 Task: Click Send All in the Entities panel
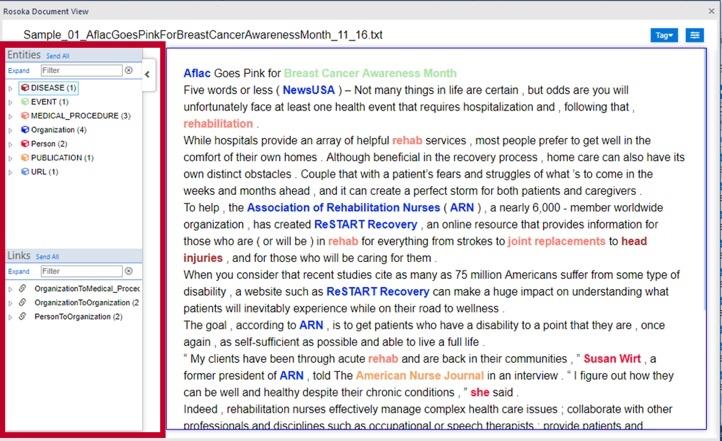click(57, 56)
